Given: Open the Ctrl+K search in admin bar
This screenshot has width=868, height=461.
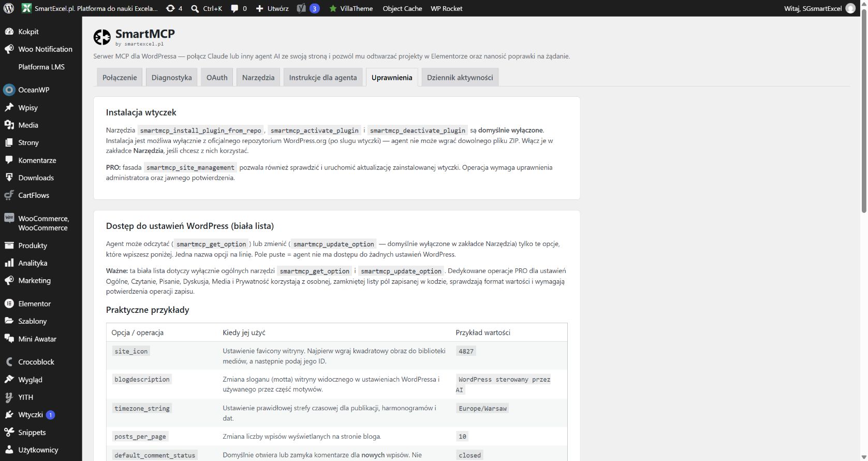Looking at the screenshot, I should click(207, 8).
